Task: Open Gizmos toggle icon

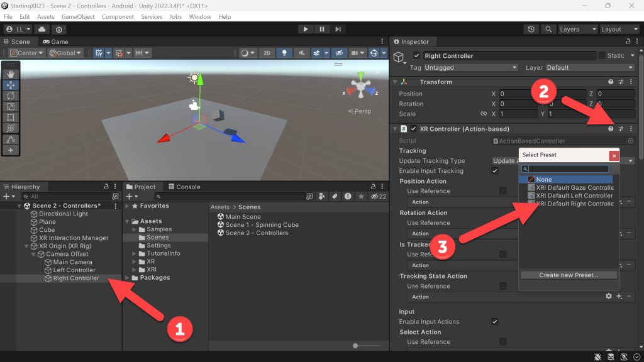Action: click(374, 53)
